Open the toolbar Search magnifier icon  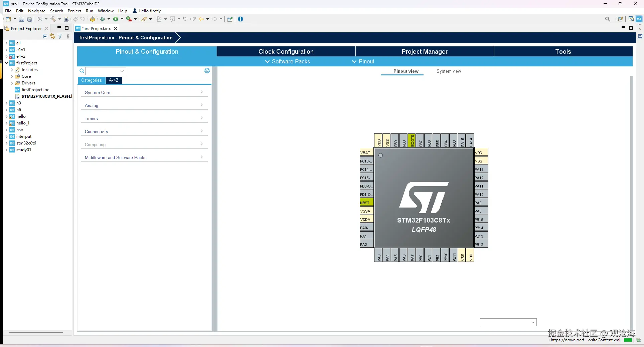(608, 19)
